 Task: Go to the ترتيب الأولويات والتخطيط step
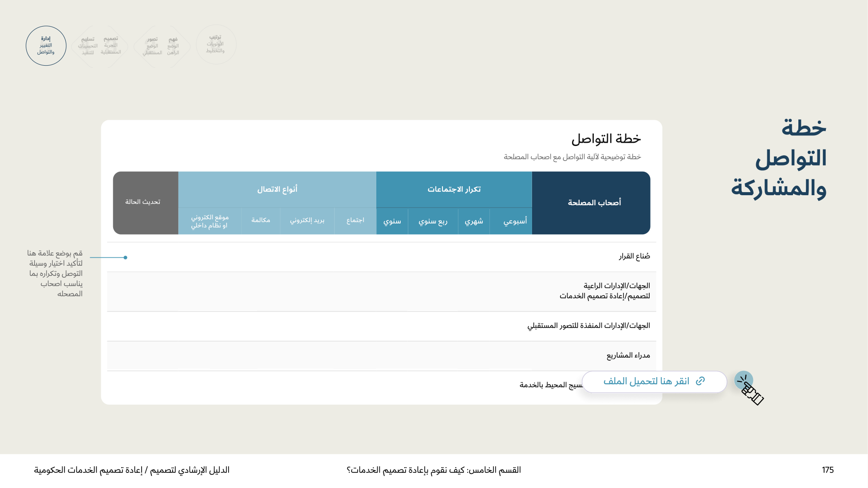pyautogui.click(x=216, y=44)
